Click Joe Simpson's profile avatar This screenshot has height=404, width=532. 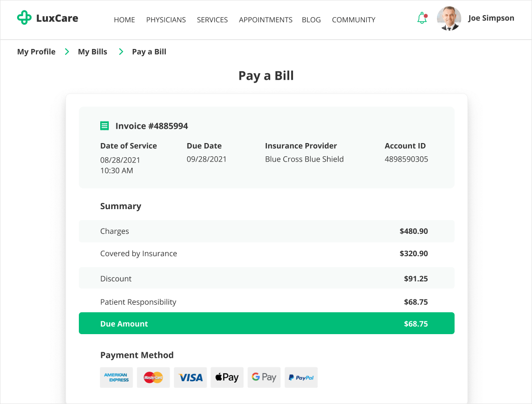[x=449, y=19]
